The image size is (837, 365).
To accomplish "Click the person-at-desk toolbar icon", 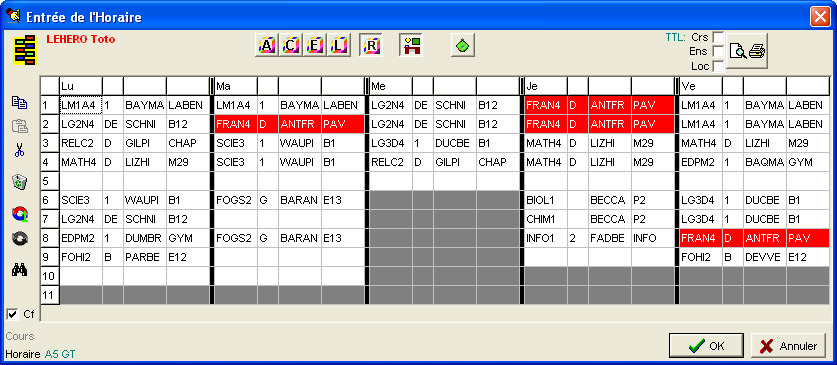I will 411,46.
